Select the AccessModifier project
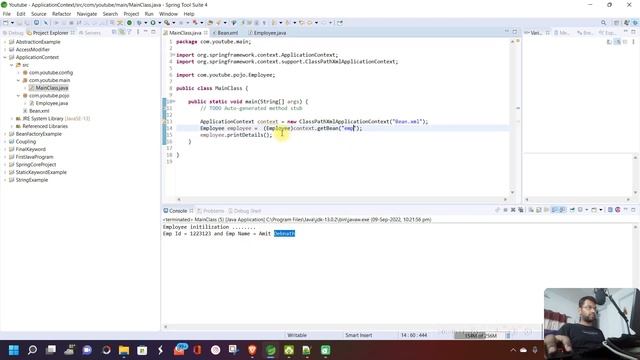Screen dimensions: 640x360 point(32,50)
